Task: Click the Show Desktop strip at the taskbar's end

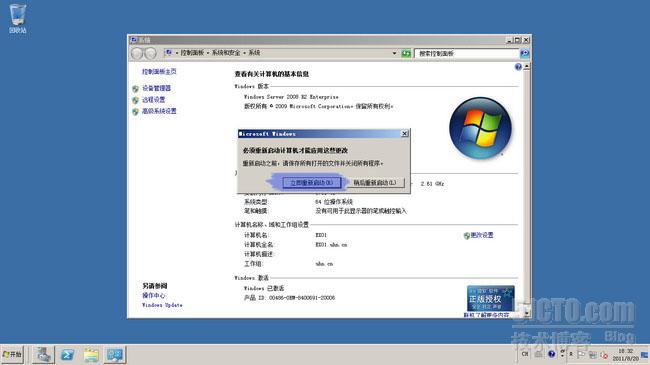Action: [x=645, y=355]
